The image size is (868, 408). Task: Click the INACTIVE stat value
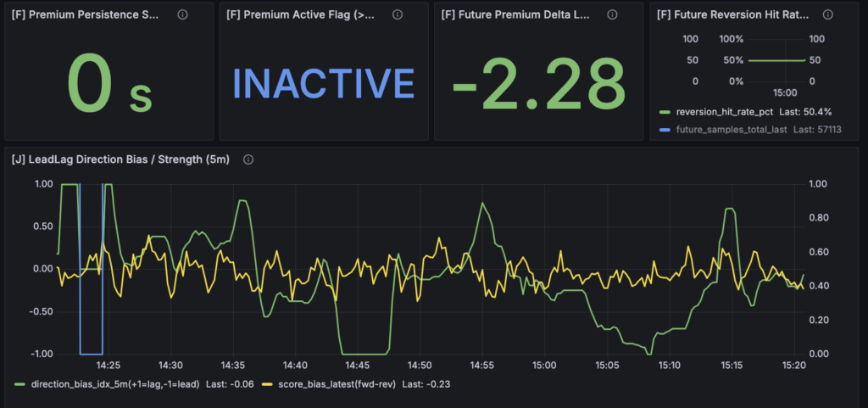(x=323, y=82)
